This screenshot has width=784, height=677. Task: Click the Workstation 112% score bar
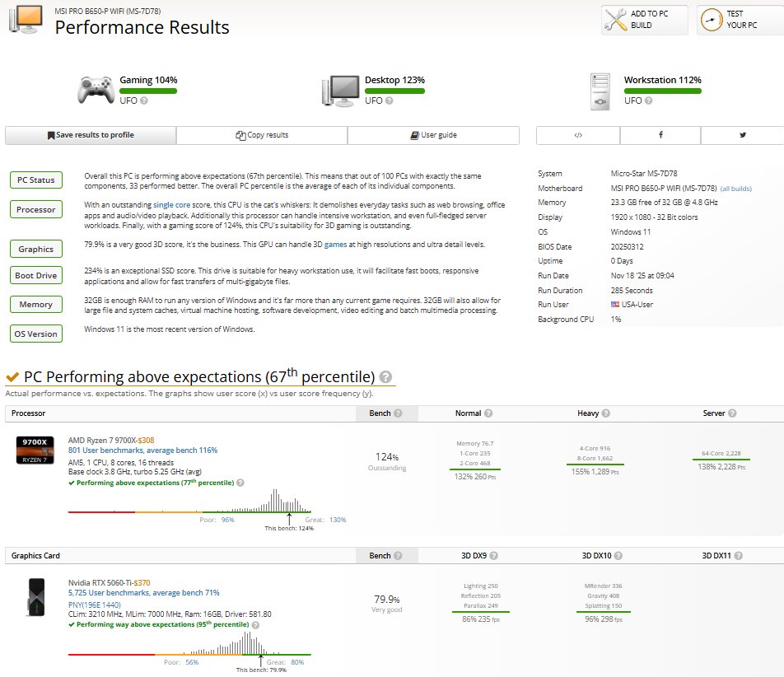(662, 91)
